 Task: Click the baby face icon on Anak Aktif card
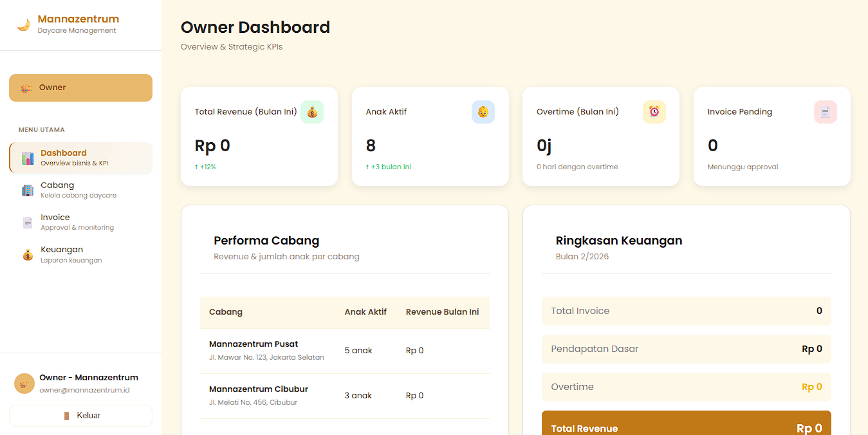tap(483, 112)
